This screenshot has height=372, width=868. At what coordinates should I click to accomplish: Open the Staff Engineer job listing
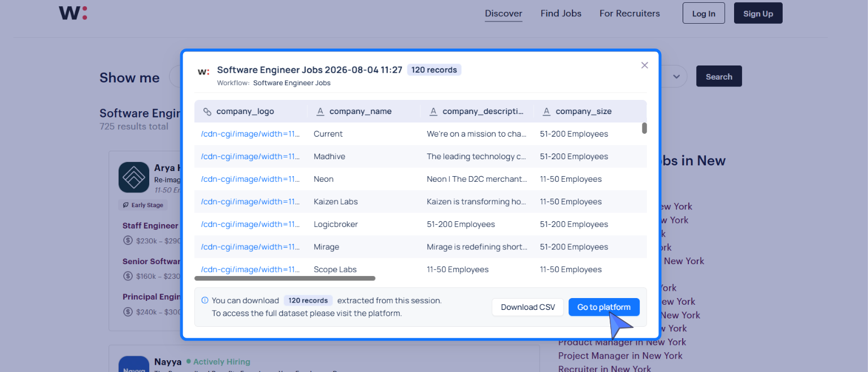[150, 226]
